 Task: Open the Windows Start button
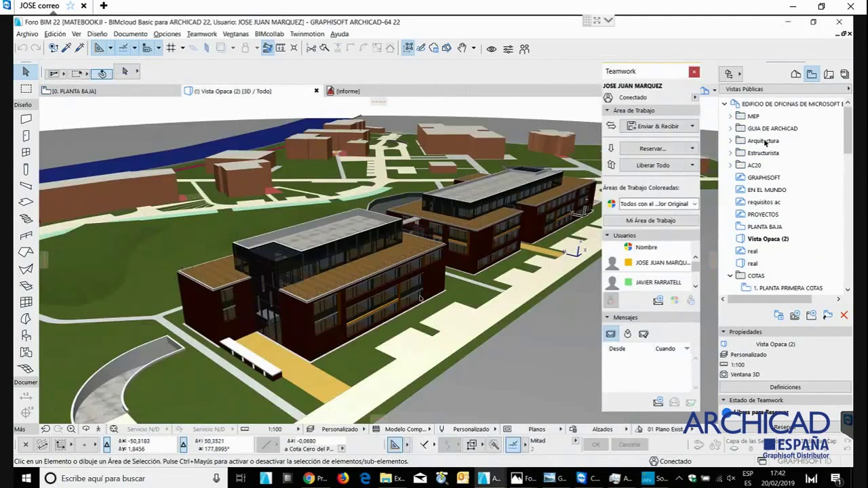26,478
